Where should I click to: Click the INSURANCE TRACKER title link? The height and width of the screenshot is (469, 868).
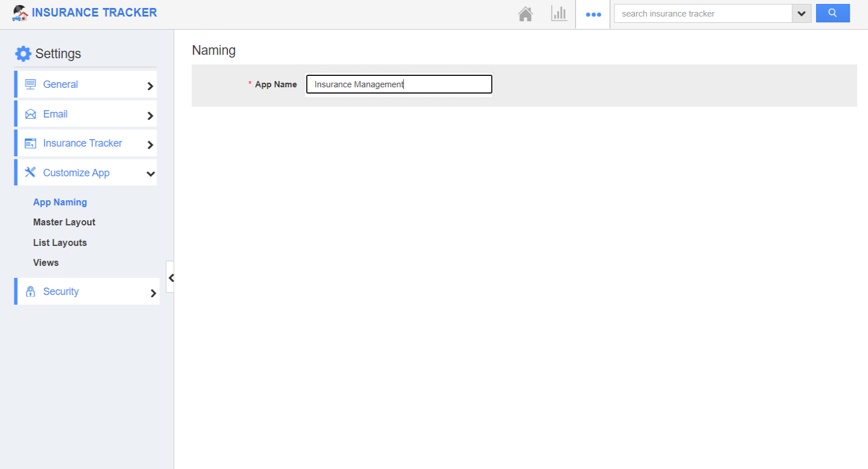coord(94,13)
